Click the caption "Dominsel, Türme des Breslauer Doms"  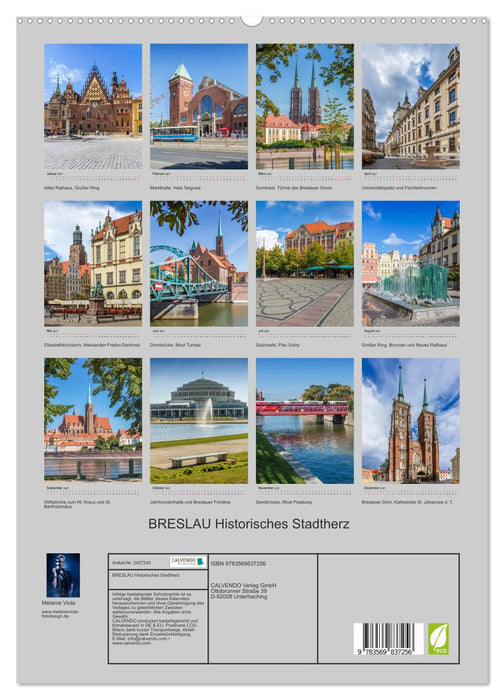(x=294, y=188)
